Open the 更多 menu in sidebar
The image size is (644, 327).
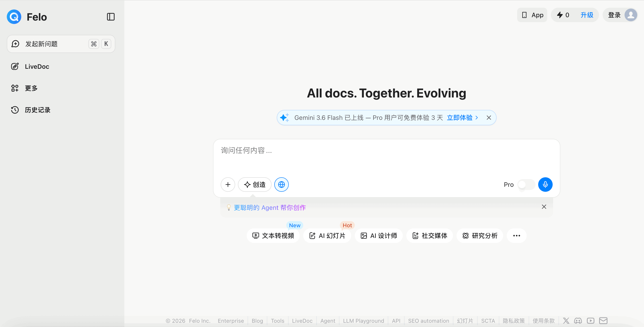tap(24, 88)
